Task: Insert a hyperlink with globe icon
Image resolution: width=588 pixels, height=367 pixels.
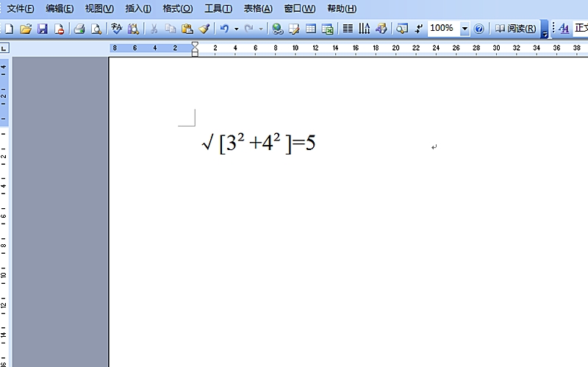Action: [x=278, y=29]
